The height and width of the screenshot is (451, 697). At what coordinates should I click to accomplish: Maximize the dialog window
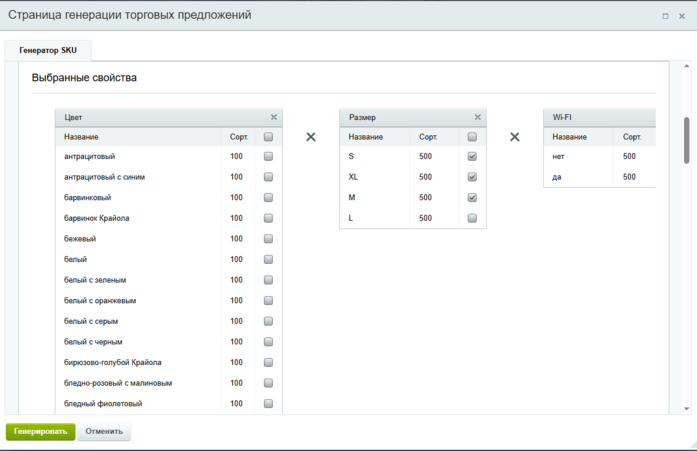[665, 16]
